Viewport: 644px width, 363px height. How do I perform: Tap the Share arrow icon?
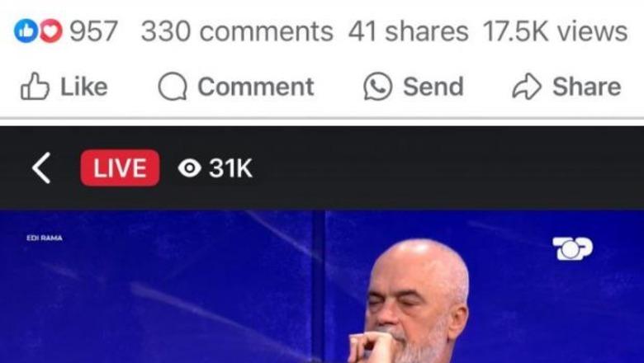click(x=527, y=87)
